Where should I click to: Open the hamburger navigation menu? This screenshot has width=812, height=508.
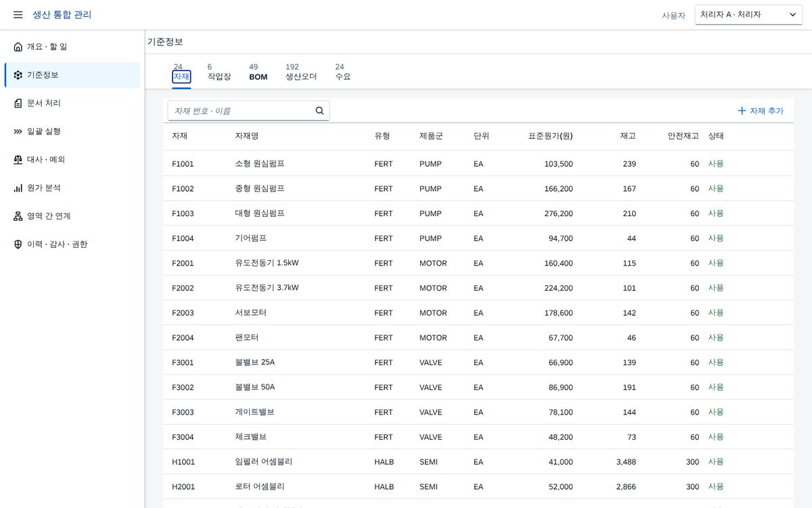(18, 15)
